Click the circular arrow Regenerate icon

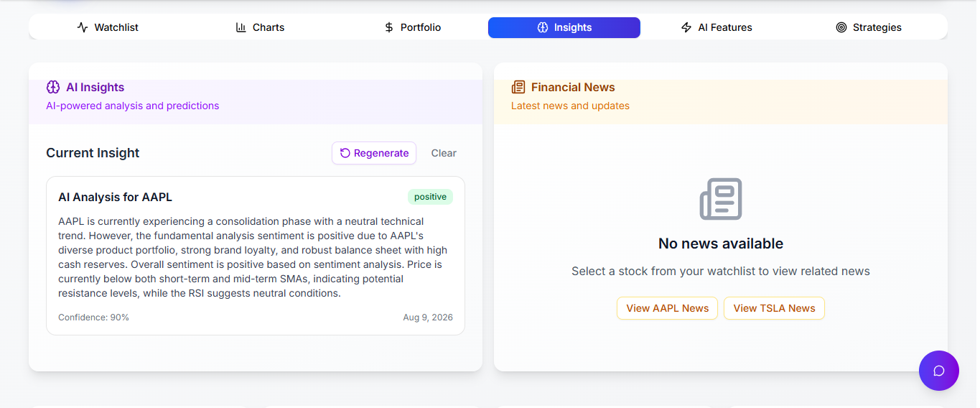click(345, 153)
